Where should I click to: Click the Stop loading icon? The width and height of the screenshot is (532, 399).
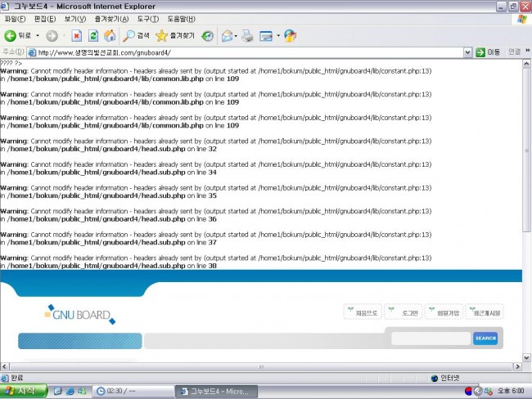pyautogui.click(x=76, y=36)
